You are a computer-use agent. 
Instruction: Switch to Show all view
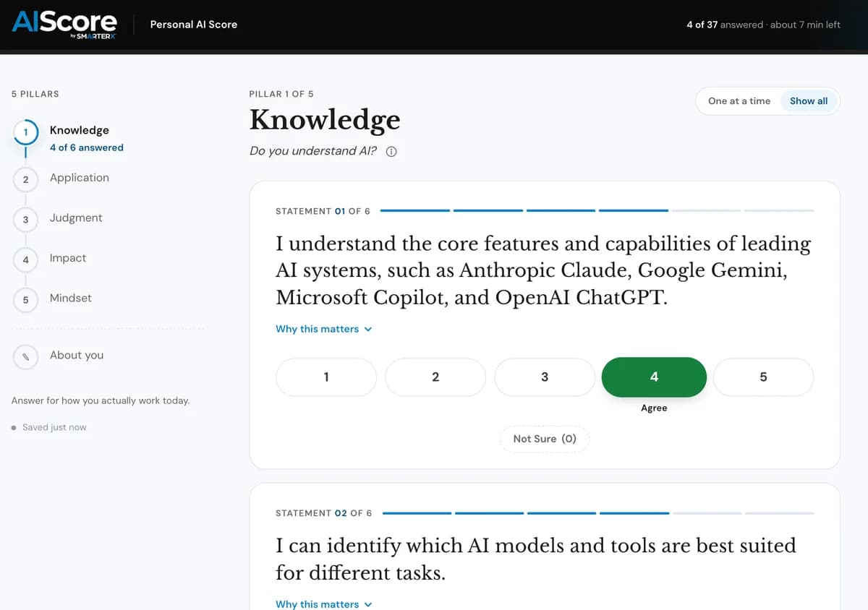click(x=809, y=101)
